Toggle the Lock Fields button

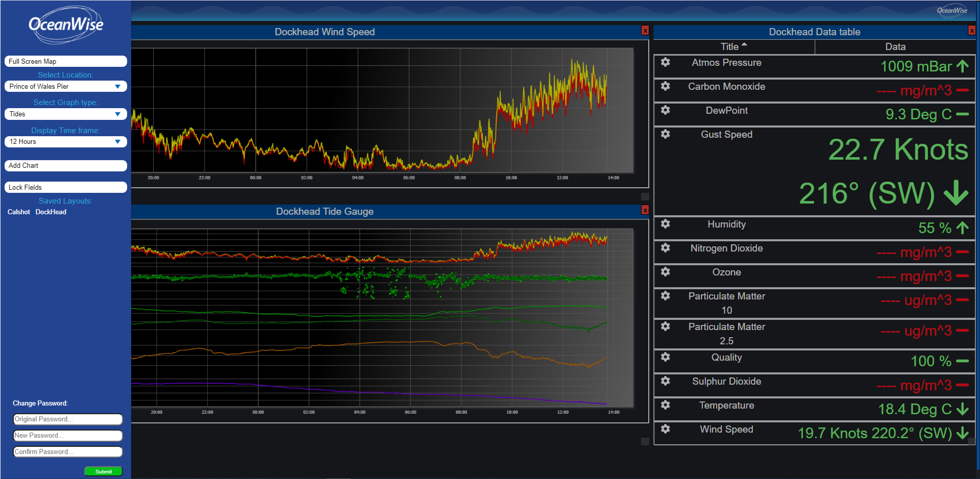(x=65, y=187)
